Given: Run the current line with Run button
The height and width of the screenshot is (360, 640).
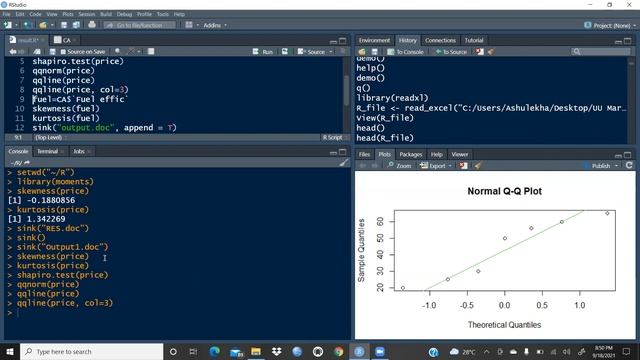Looking at the screenshot, I should point(263,52).
